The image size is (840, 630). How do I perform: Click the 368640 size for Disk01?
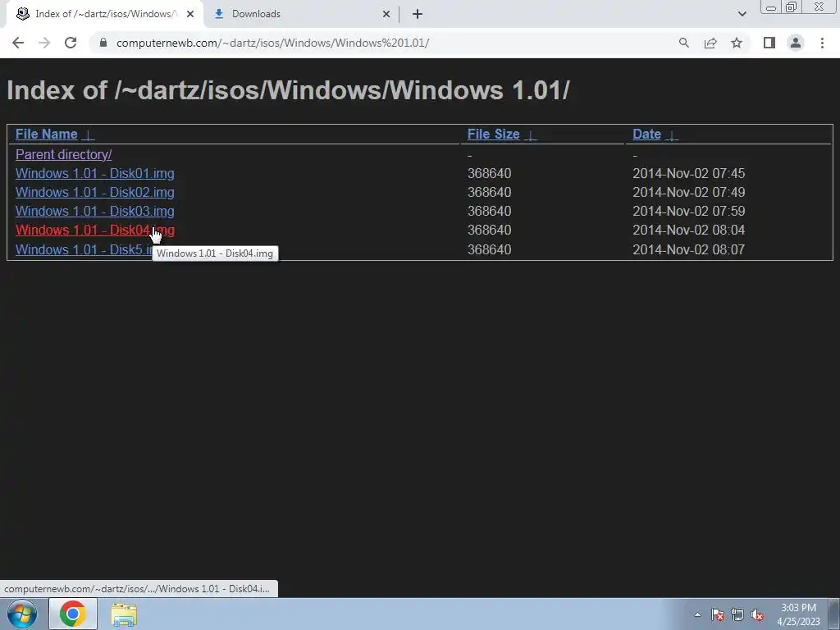pyautogui.click(x=489, y=174)
